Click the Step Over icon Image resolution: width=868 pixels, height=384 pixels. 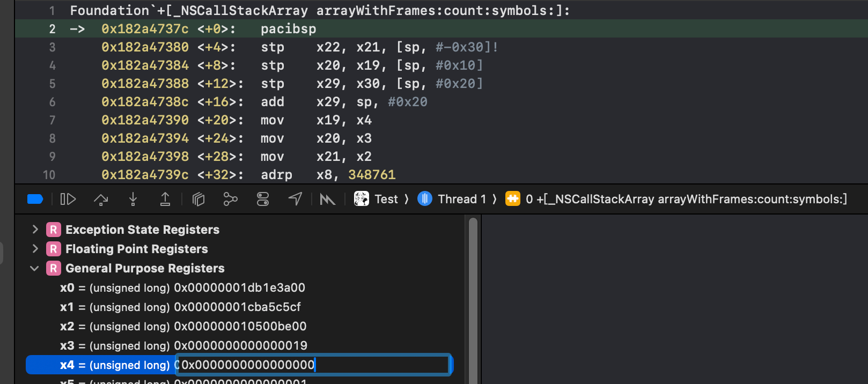pyautogui.click(x=101, y=200)
